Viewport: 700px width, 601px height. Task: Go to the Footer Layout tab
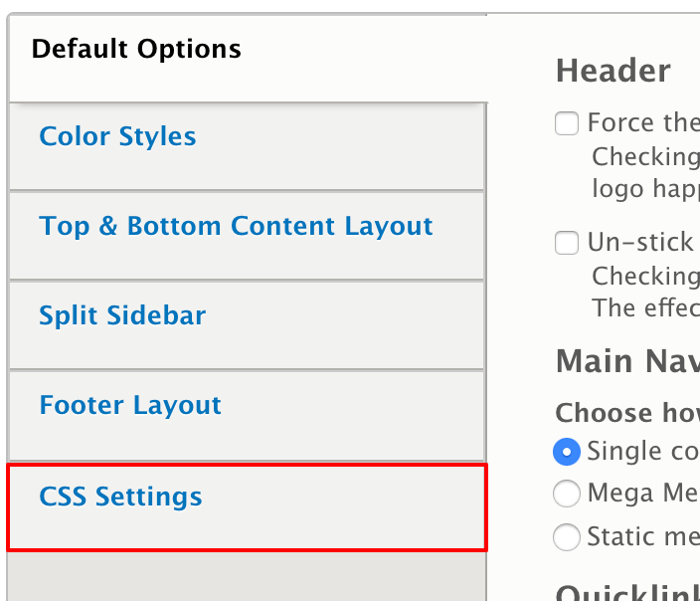coord(130,405)
